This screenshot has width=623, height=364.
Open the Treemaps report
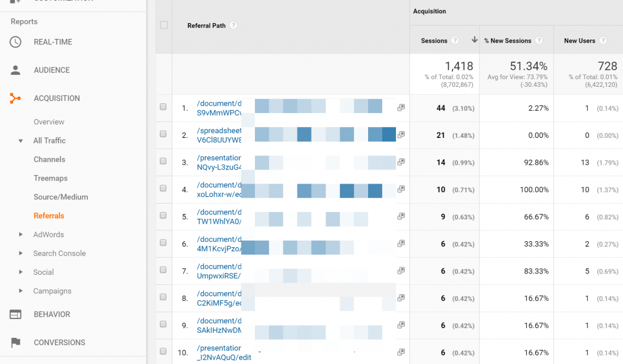pos(50,178)
